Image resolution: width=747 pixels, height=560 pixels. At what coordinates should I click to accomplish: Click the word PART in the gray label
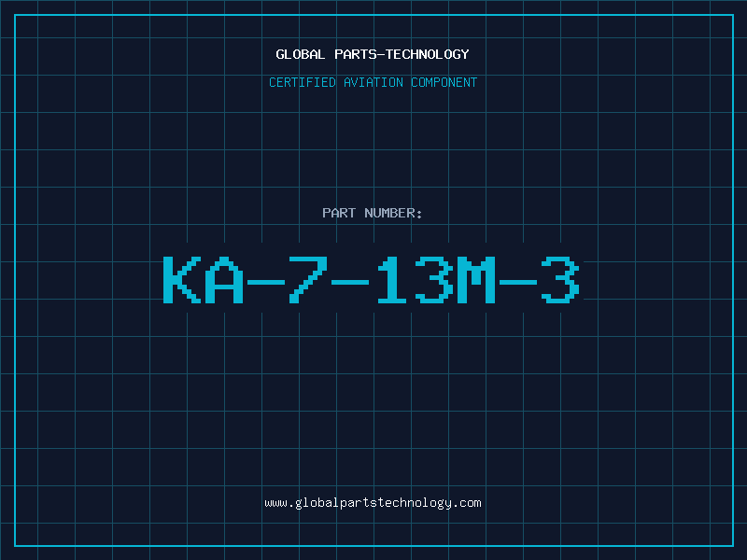point(339,213)
